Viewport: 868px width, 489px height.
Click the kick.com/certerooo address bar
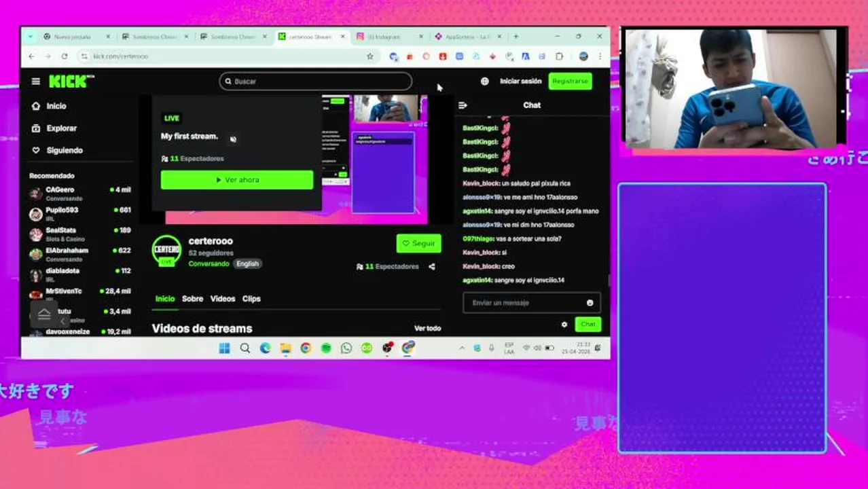tap(228, 56)
